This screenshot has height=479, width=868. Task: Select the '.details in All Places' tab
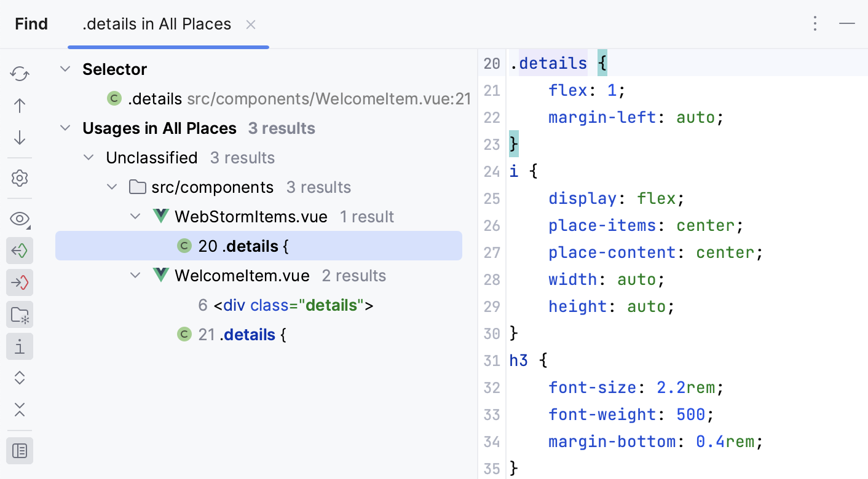pyautogui.click(x=157, y=25)
